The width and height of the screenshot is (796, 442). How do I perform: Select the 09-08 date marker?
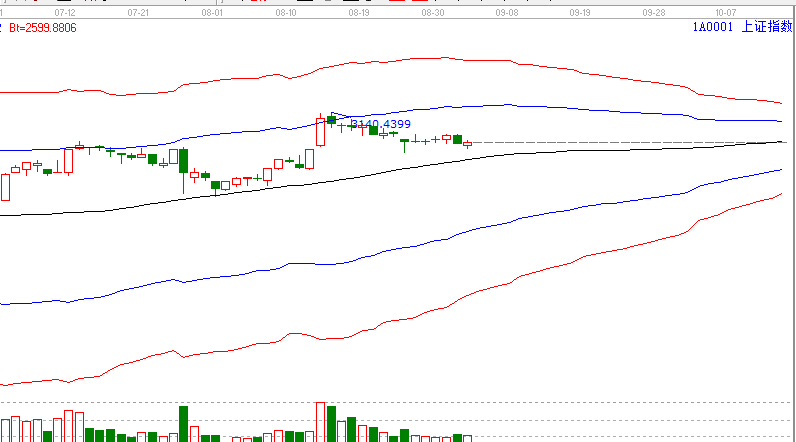click(507, 13)
